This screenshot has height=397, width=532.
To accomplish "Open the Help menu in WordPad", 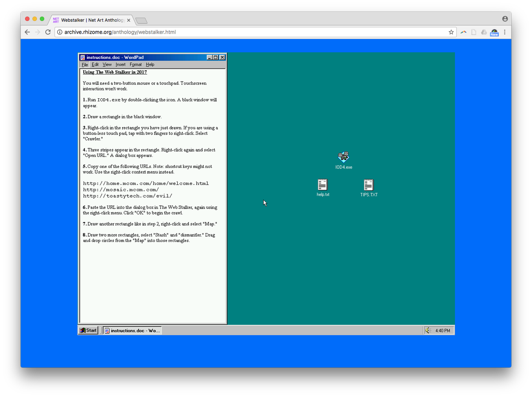I will point(150,65).
